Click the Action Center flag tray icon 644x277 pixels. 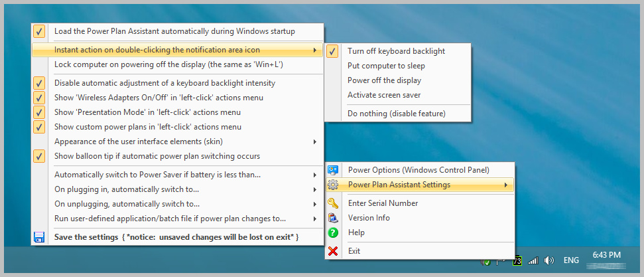click(x=501, y=261)
